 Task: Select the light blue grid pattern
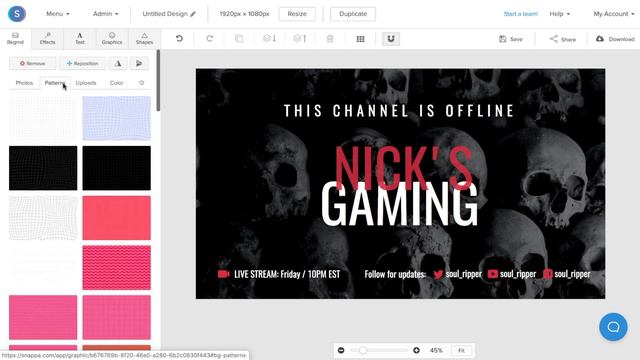[x=116, y=118]
